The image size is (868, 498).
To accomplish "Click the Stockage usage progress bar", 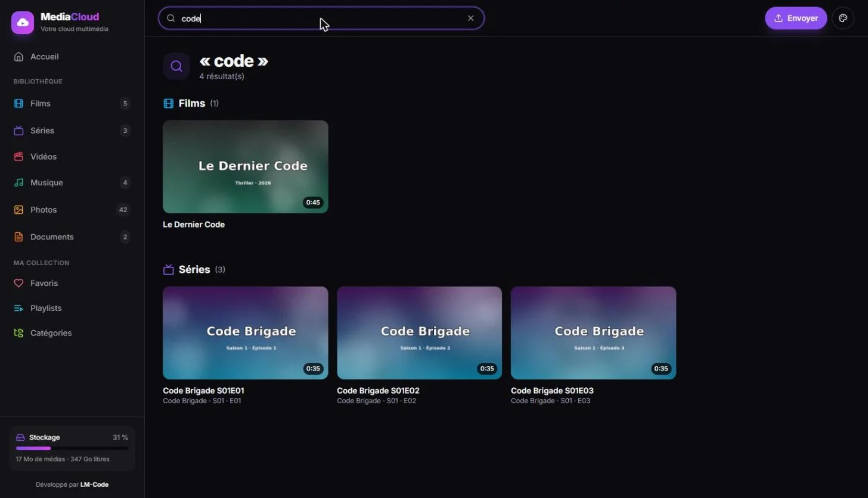I will click(72, 448).
